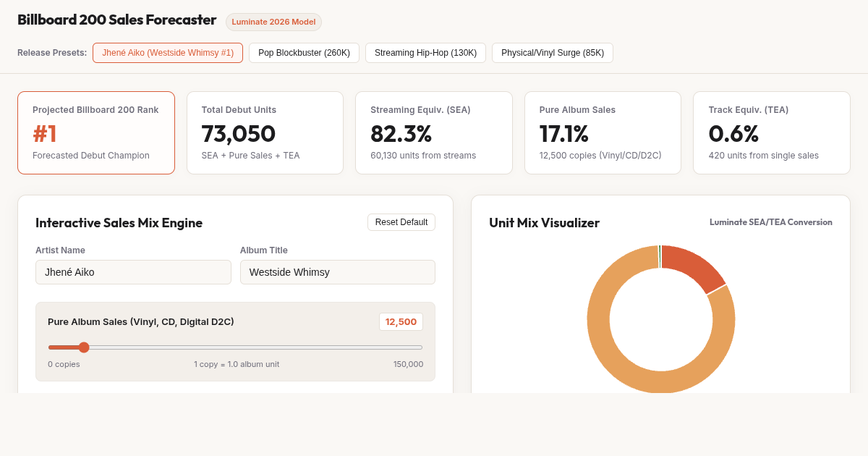Screen dimensions: 868x456
Task: Select the Jhené Aiko (Westside Whimsy #1) preset
Action: [x=168, y=53]
